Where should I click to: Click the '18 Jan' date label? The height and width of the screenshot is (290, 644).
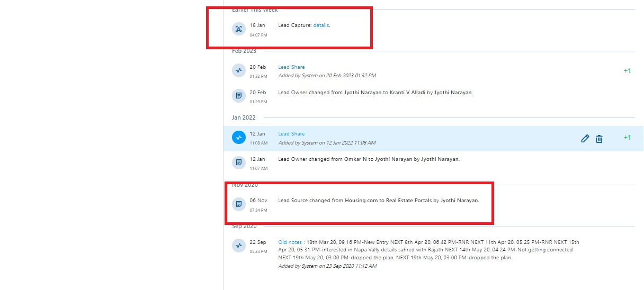(257, 25)
